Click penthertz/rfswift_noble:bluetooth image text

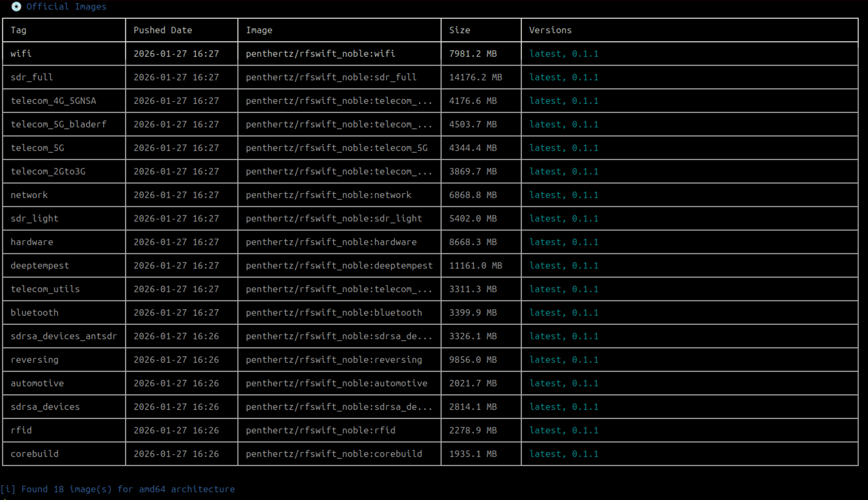pyautogui.click(x=334, y=312)
